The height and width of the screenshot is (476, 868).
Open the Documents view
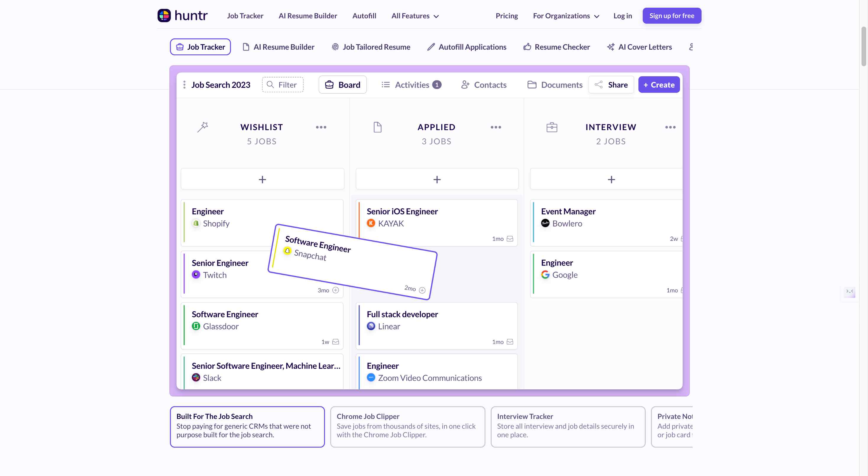click(x=555, y=85)
